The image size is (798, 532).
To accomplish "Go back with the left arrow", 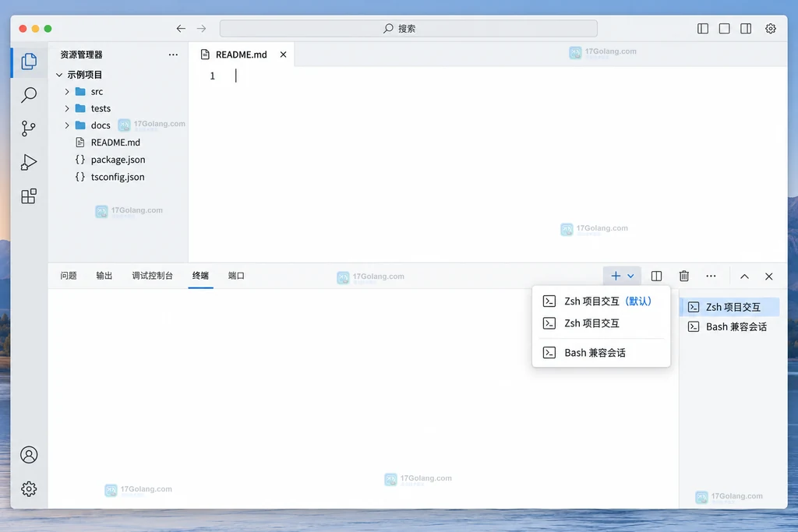I will [x=181, y=29].
